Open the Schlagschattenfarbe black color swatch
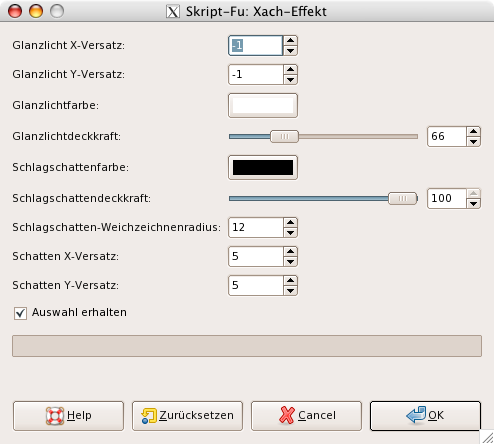 pyautogui.click(x=263, y=167)
